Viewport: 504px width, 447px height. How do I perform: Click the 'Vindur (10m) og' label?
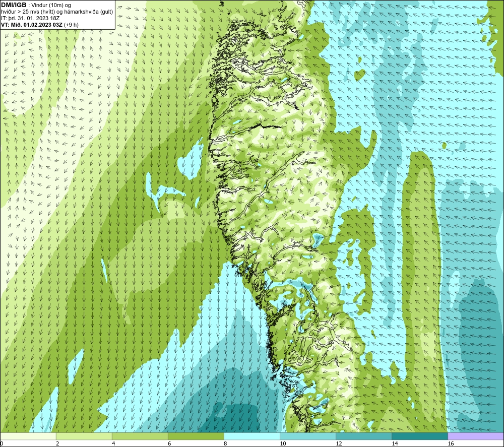pyautogui.click(x=51, y=6)
